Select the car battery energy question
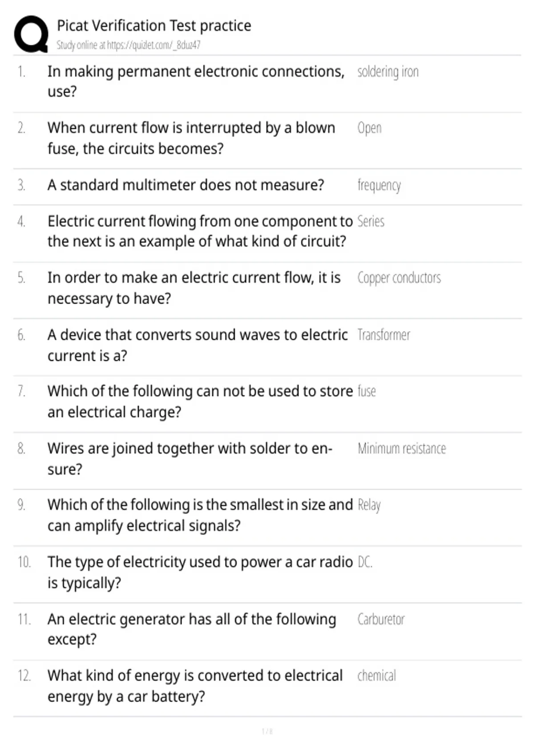The height and width of the screenshot is (756, 534). coord(195,686)
